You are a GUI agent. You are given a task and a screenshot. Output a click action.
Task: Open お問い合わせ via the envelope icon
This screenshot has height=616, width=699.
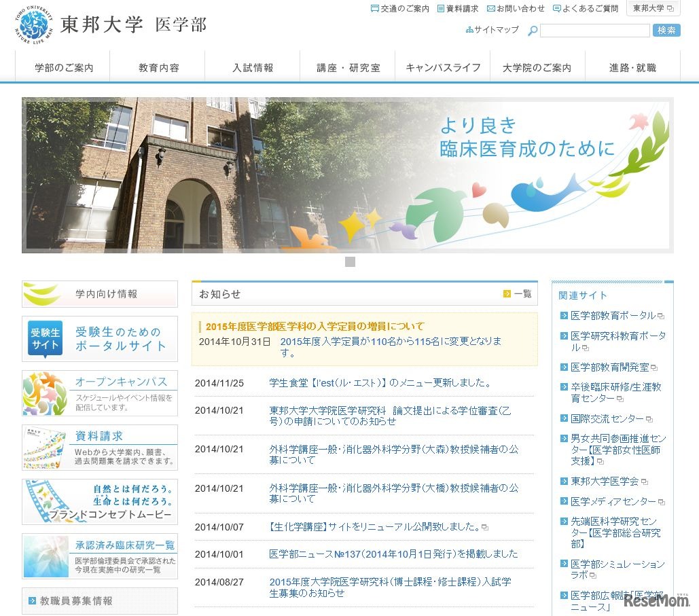(492, 9)
